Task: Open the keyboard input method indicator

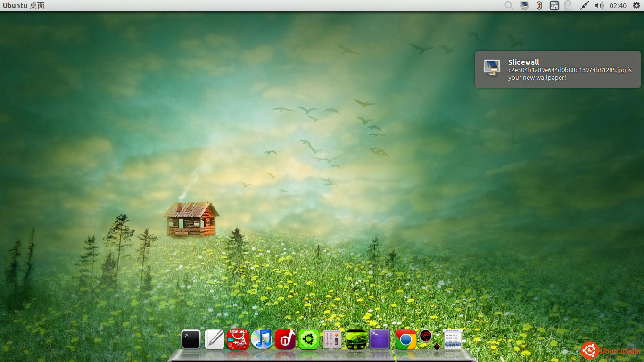Action: (554, 6)
